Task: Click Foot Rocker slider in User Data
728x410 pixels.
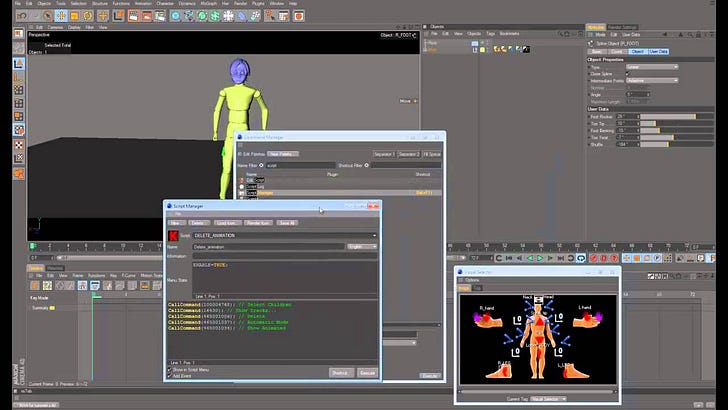Action: click(x=677, y=117)
